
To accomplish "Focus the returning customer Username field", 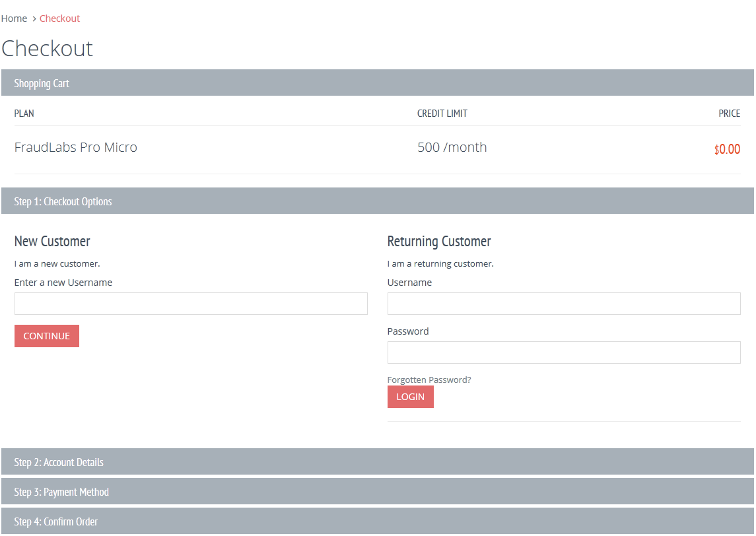I will [564, 304].
